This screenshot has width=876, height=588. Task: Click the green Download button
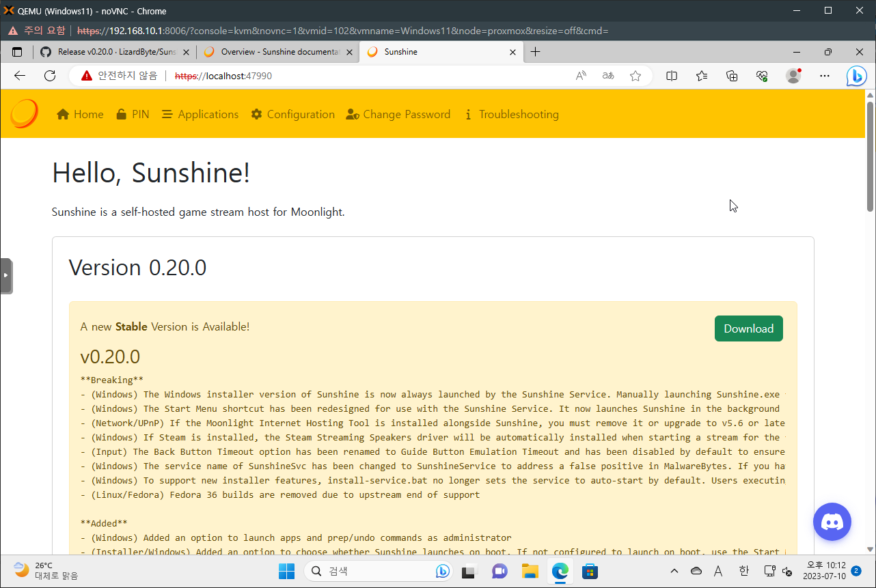(748, 328)
